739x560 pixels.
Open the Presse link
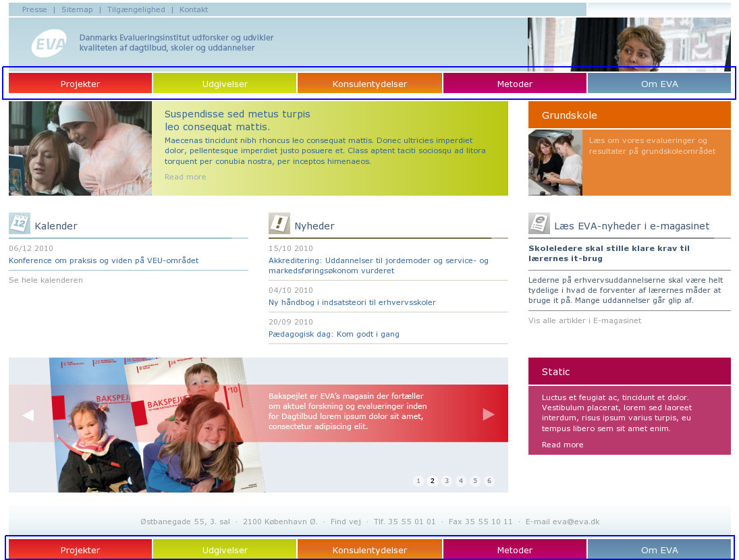[34, 9]
